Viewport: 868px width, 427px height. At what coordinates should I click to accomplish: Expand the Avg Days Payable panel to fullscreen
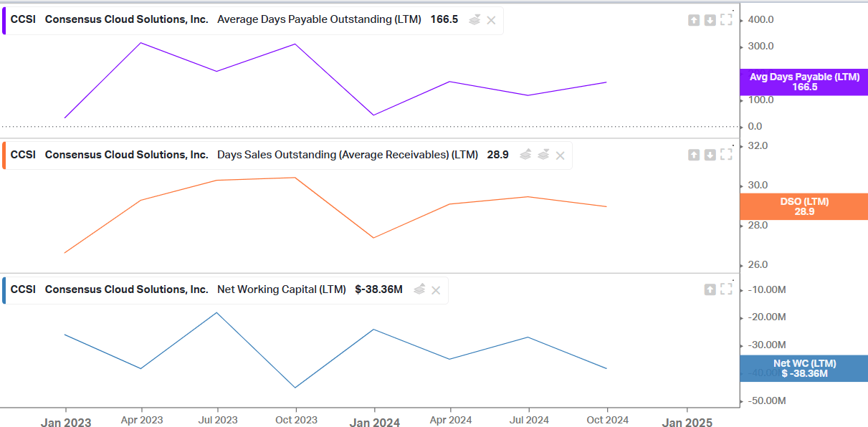pos(726,20)
